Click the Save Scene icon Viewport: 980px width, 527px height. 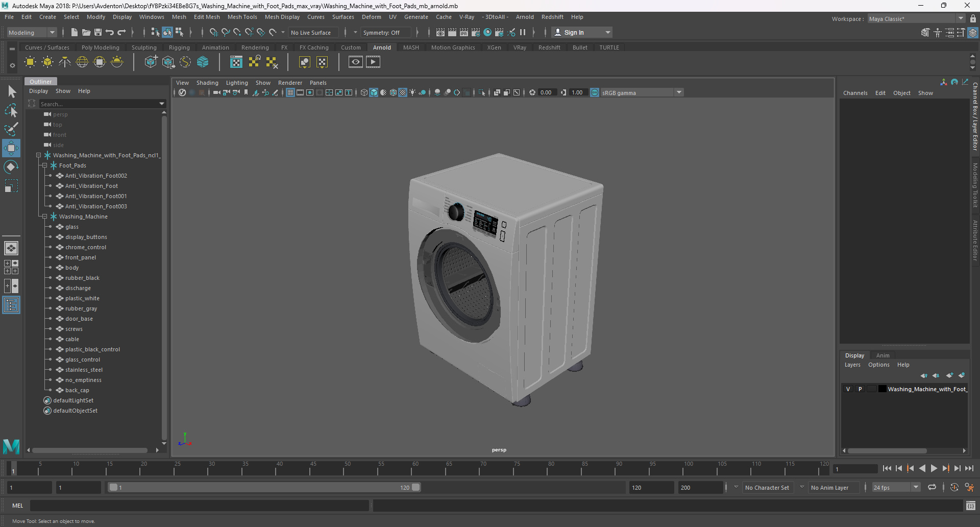(x=98, y=32)
